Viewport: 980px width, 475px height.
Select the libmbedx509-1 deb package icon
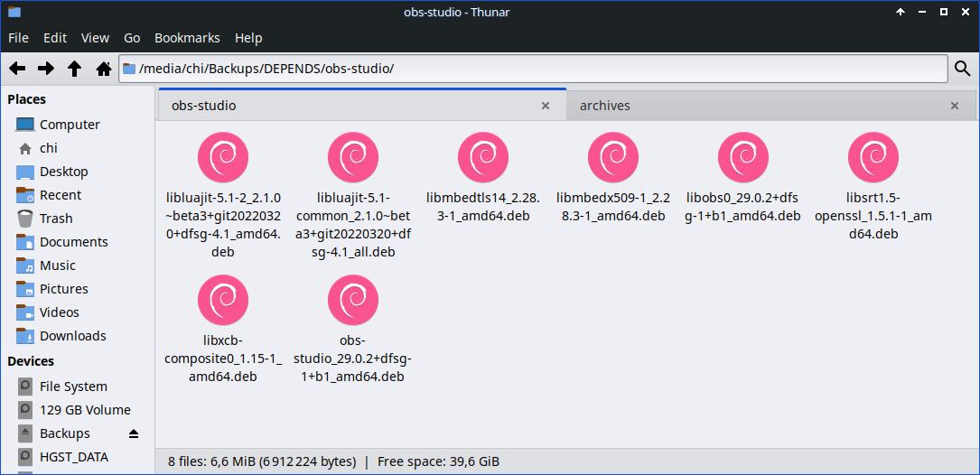(x=613, y=157)
